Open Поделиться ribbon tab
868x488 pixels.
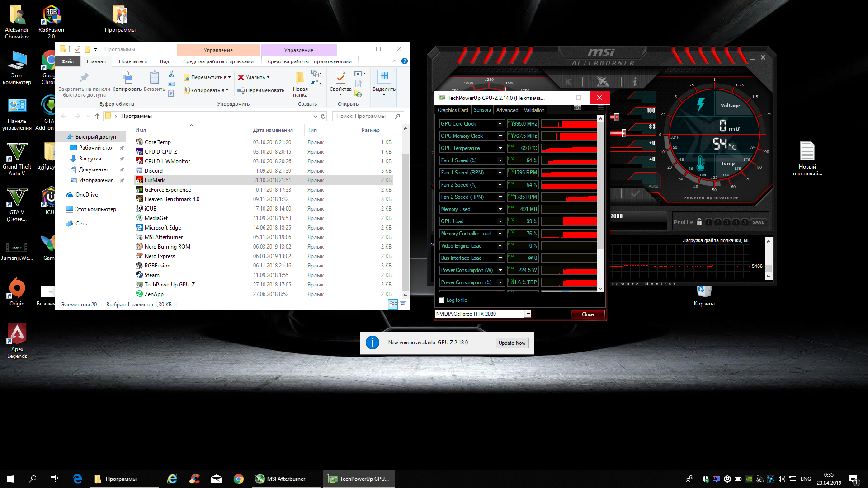click(x=133, y=61)
